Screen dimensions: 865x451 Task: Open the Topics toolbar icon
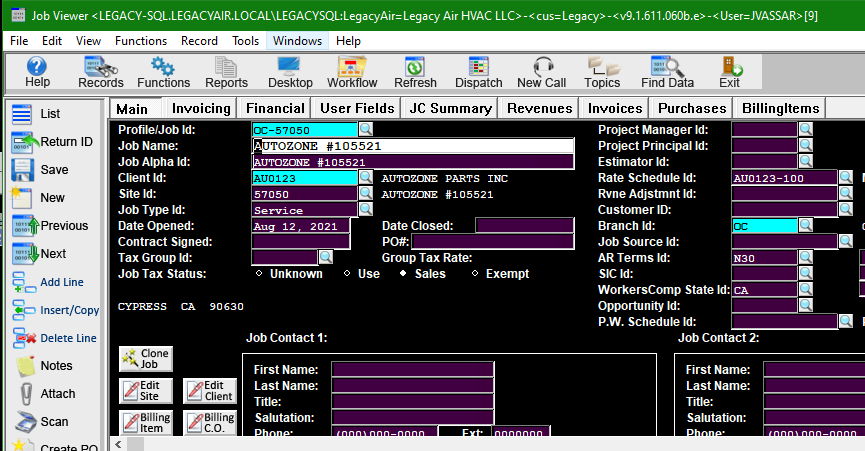[x=602, y=72]
